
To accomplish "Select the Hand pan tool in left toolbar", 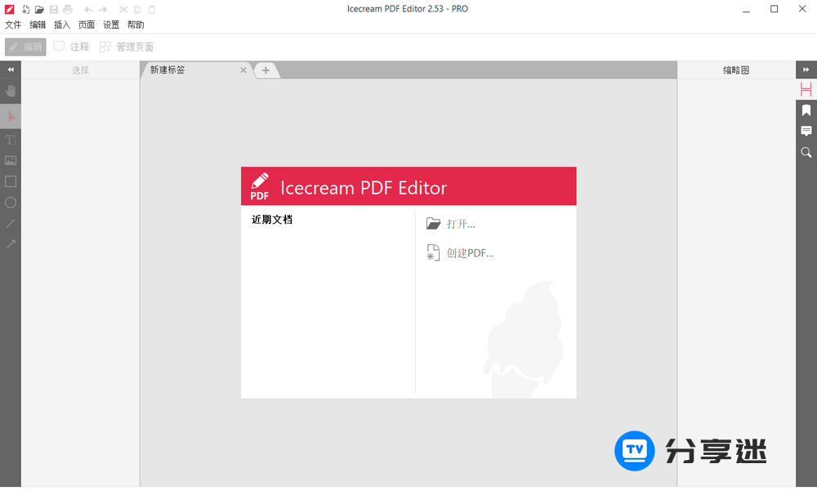I will click(11, 91).
